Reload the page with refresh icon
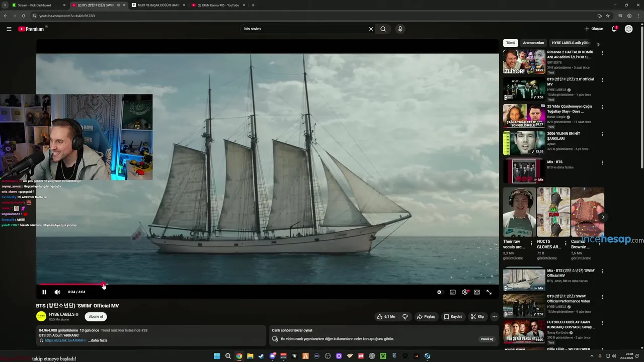Viewport: 644px width, 362px height. click(x=24, y=16)
